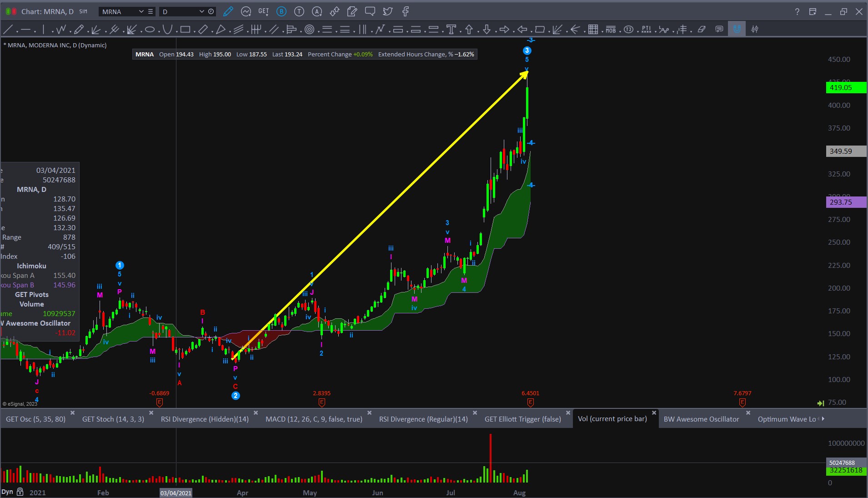Toggle the circled B button
Viewport: 868px width, 498px height.
pyautogui.click(x=281, y=11)
